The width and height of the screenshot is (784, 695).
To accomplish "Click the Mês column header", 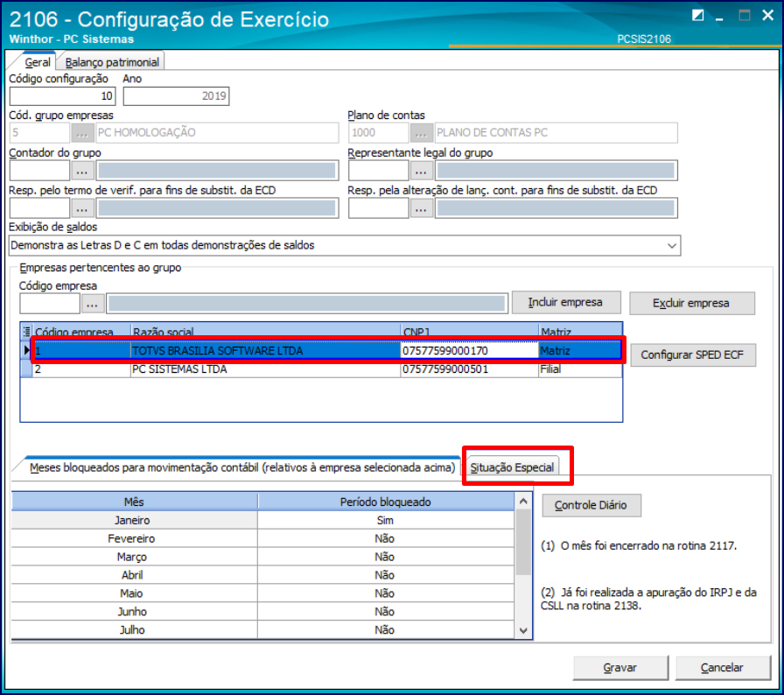I will [x=134, y=502].
